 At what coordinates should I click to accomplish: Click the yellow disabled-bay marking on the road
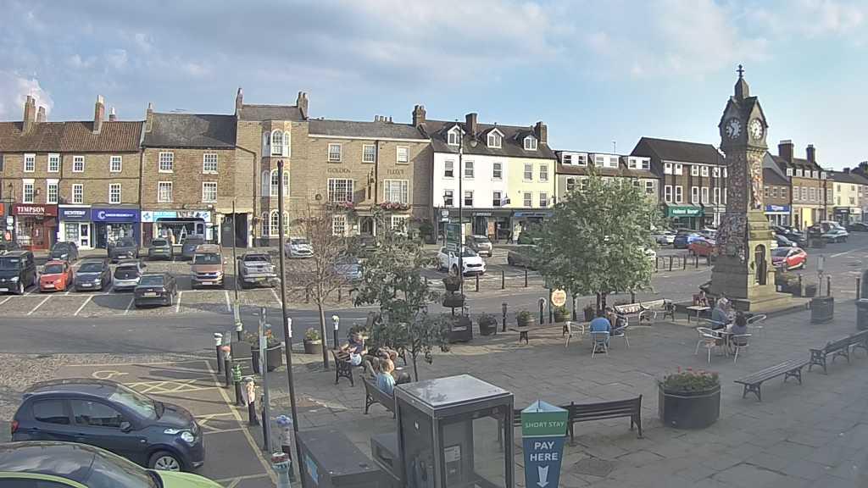pos(109,374)
